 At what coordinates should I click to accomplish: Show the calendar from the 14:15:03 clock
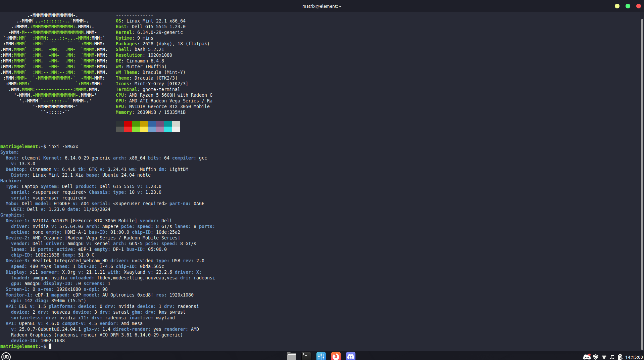point(634,357)
